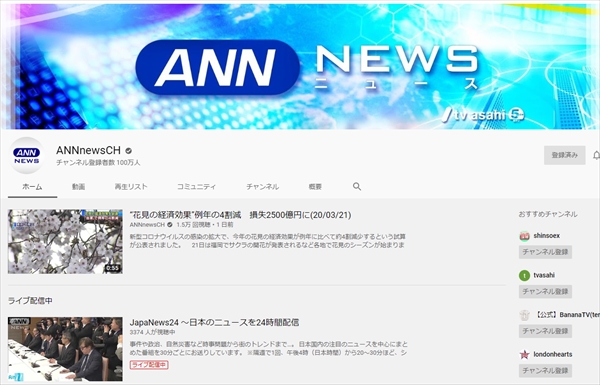The height and width of the screenshot is (385, 600).
Task: Click the 【公式】BananaTV channel name
Action: (567, 315)
